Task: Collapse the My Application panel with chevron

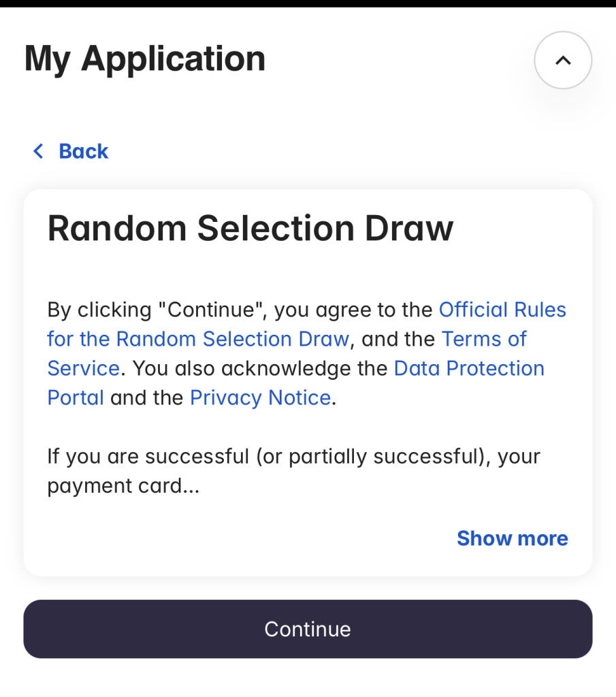Action: pyautogui.click(x=562, y=60)
